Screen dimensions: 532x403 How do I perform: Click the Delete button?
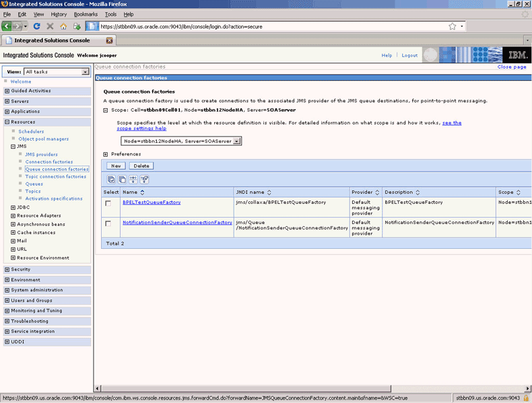pyautogui.click(x=141, y=166)
